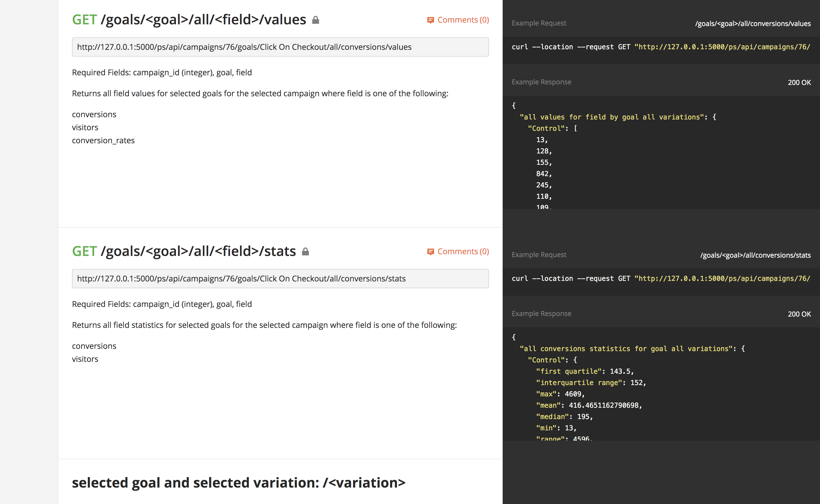The image size is (820, 504).
Task: Click the lock icon beside the /values heading
Action: tap(315, 20)
